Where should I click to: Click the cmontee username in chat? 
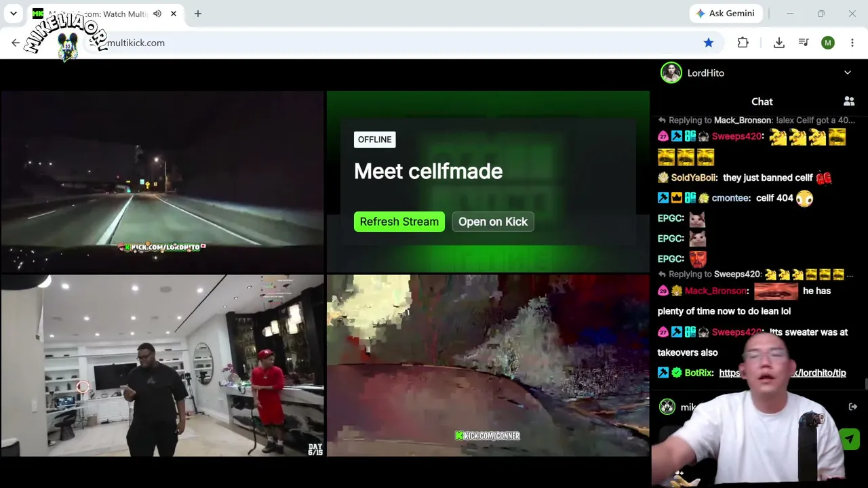point(732,198)
